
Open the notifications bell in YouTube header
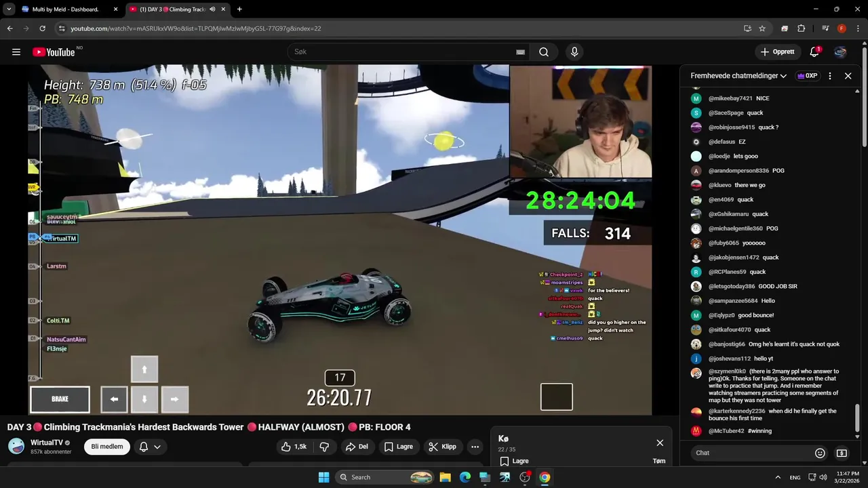pyautogui.click(x=815, y=52)
